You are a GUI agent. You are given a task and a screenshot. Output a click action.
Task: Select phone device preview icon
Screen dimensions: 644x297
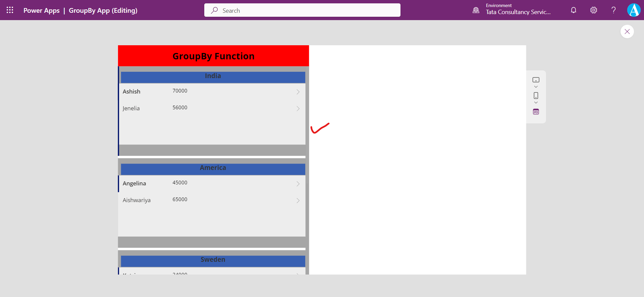(536, 96)
